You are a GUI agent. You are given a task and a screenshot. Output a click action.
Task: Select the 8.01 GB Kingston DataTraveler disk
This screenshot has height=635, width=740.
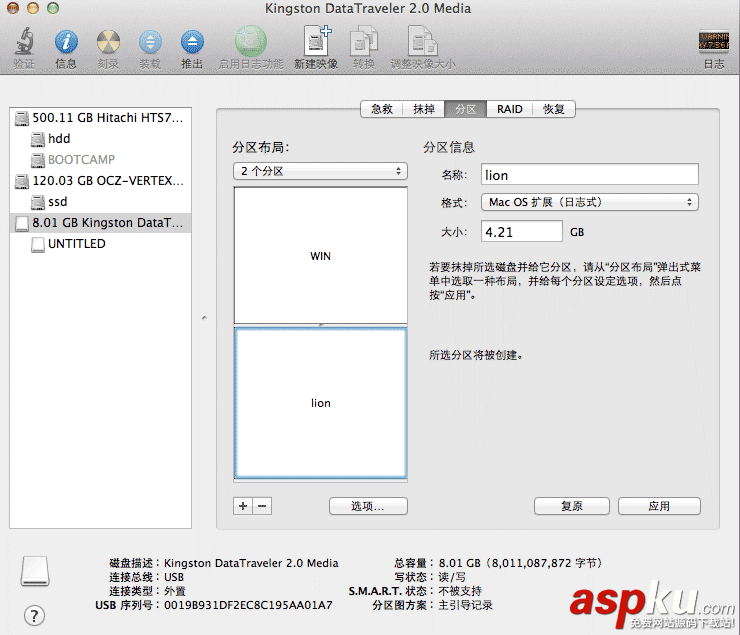point(100,223)
